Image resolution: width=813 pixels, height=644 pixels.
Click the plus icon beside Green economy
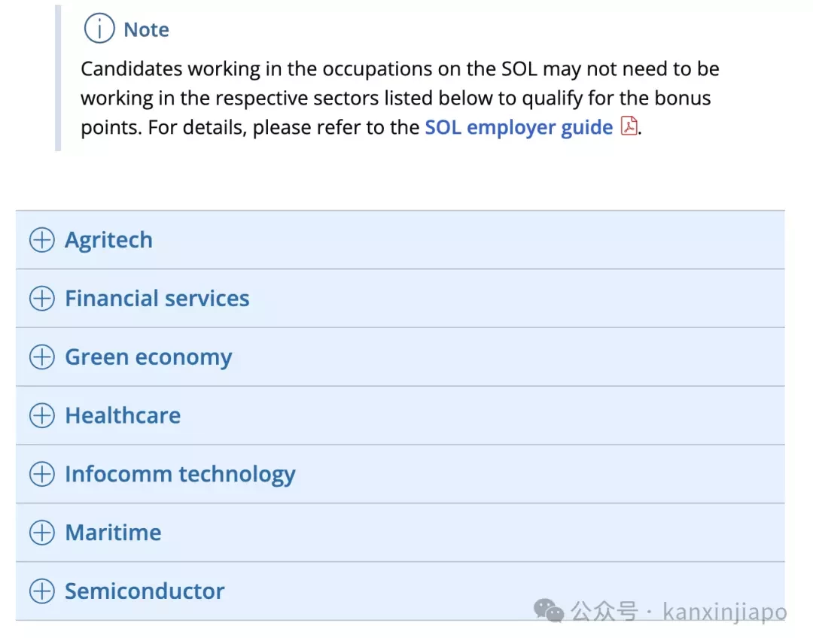[x=42, y=357]
